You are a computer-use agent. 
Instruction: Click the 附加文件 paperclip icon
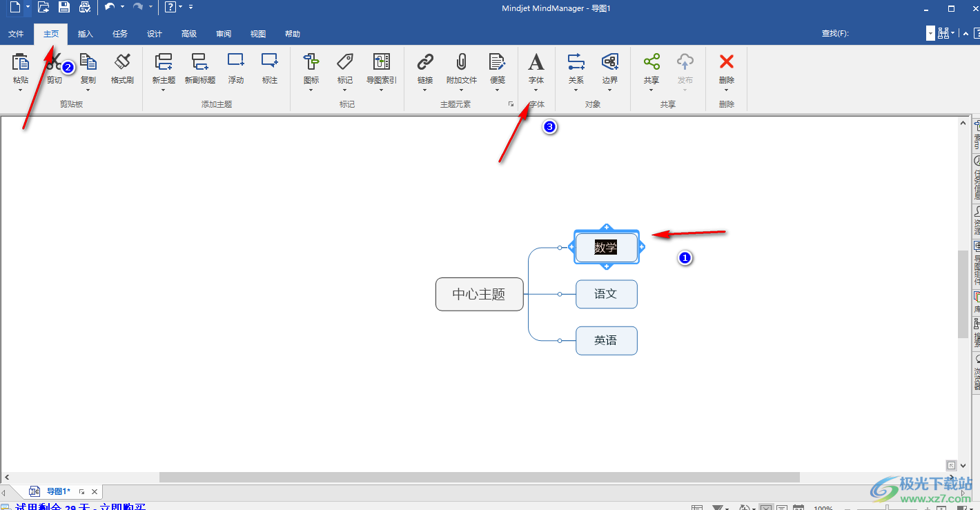click(x=462, y=62)
